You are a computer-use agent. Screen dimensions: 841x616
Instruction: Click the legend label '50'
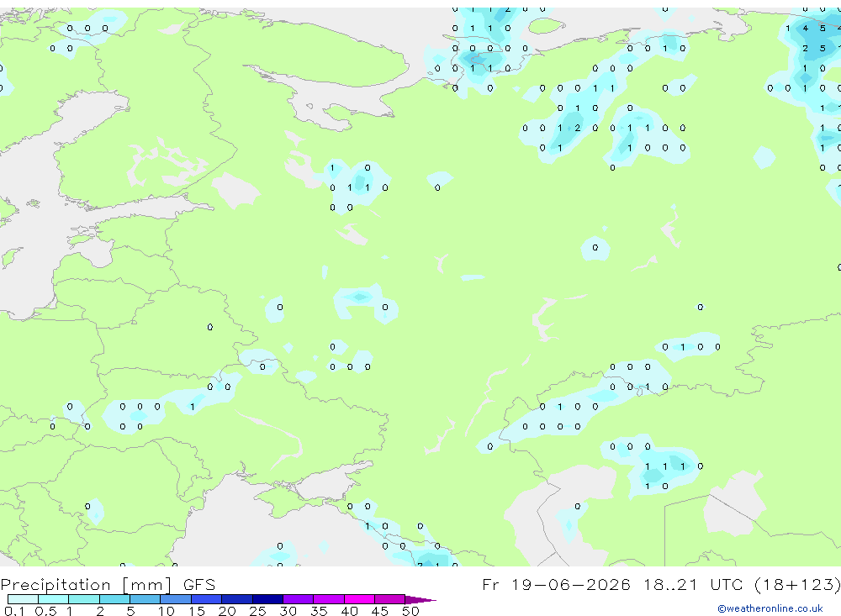410,611
